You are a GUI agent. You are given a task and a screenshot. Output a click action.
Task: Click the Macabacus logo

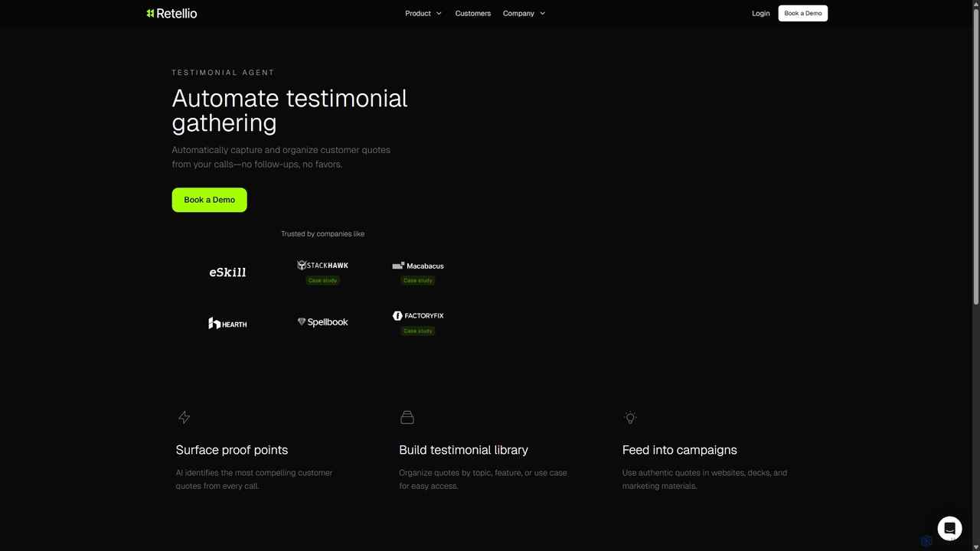tap(418, 266)
